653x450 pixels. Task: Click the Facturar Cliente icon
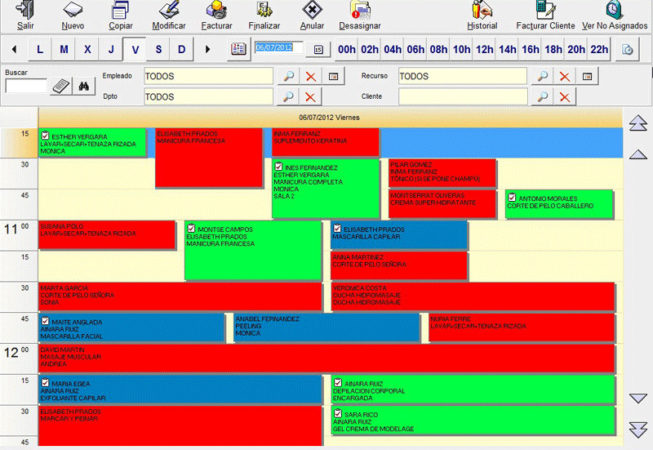(545, 10)
